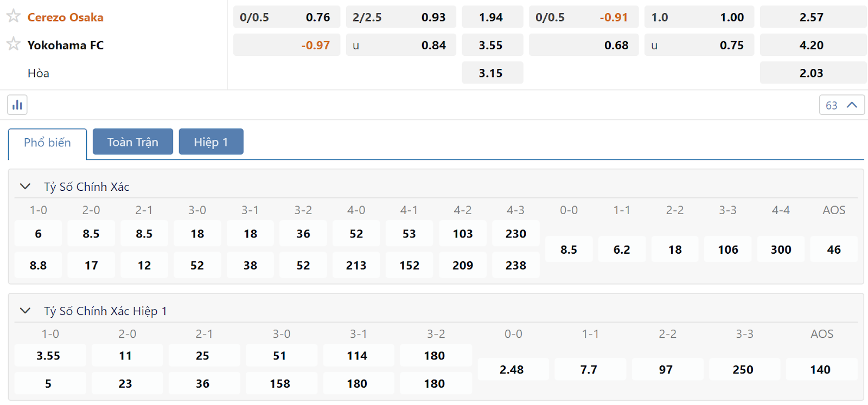This screenshot has width=868, height=405.
Task: Switch to the Phổ biến tab
Action: [47, 143]
